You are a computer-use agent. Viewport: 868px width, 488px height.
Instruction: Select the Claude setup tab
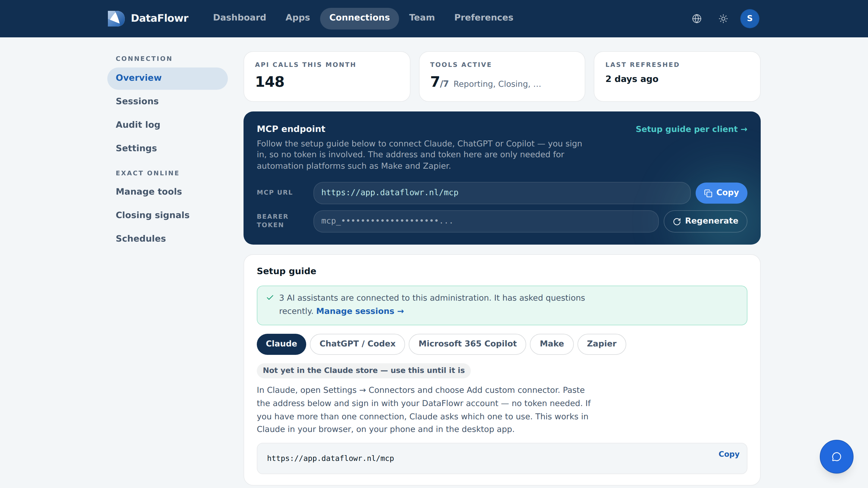tap(281, 344)
